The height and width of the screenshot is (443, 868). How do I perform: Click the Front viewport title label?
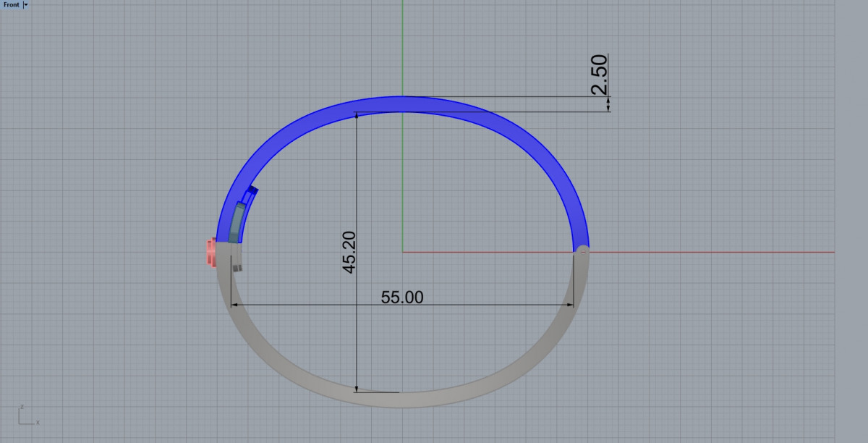(11, 4)
